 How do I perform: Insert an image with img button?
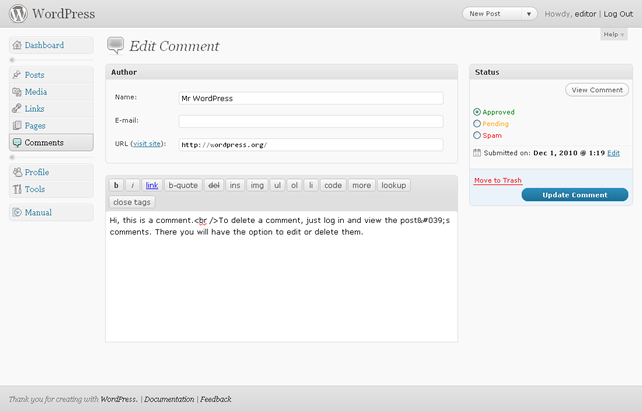pyautogui.click(x=257, y=185)
